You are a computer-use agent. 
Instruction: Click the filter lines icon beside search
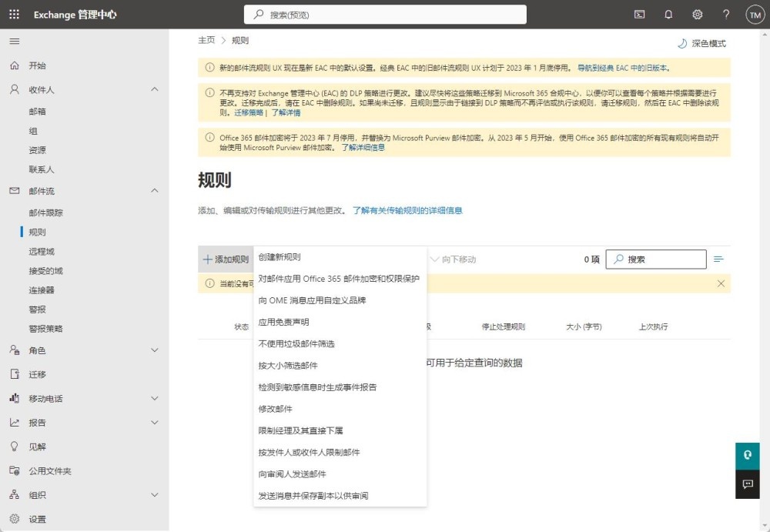[718, 259]
